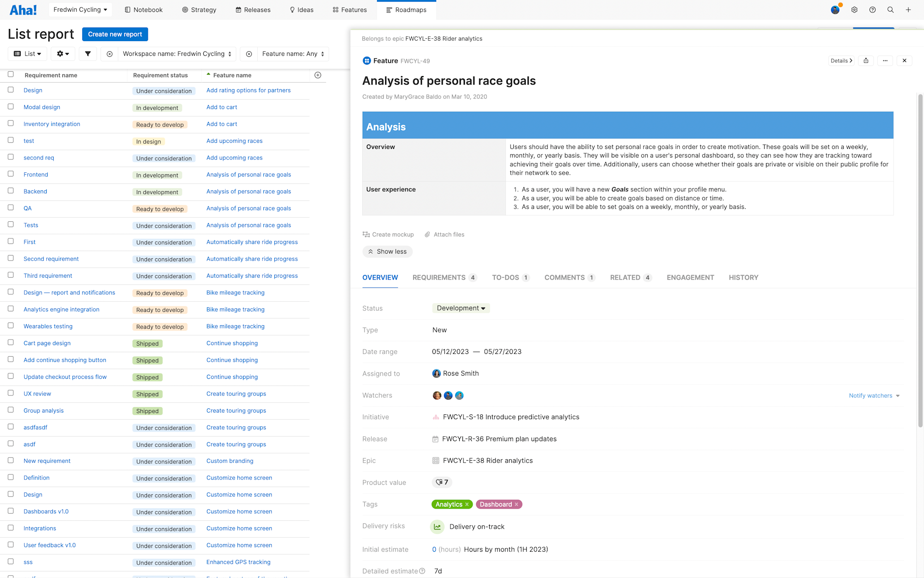This screenshot has height=578, width=924.
Task: Toggle the select-all header checkbox
Action: click(x=11, y=74)
